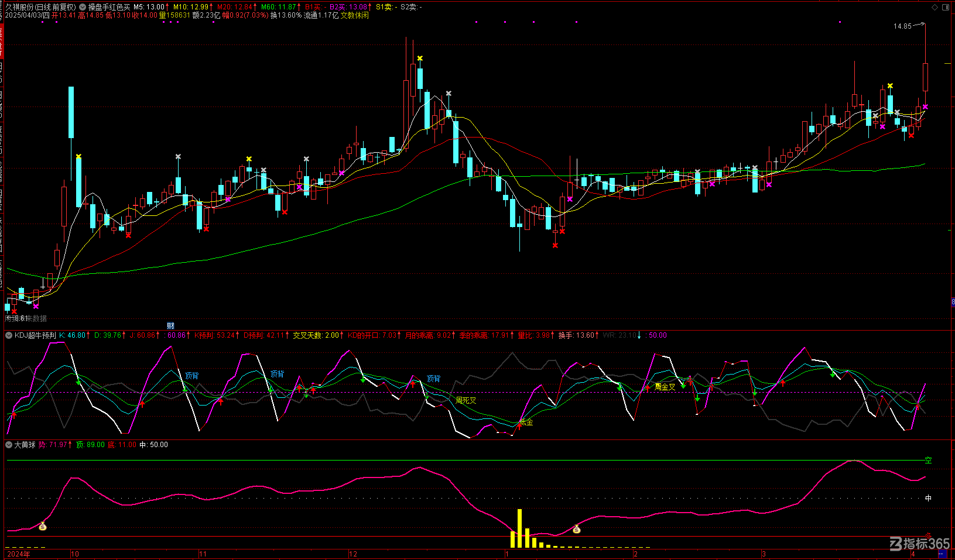Click the 季的乖离: 17.91 value
955x560 pixels.
point(484,335)
